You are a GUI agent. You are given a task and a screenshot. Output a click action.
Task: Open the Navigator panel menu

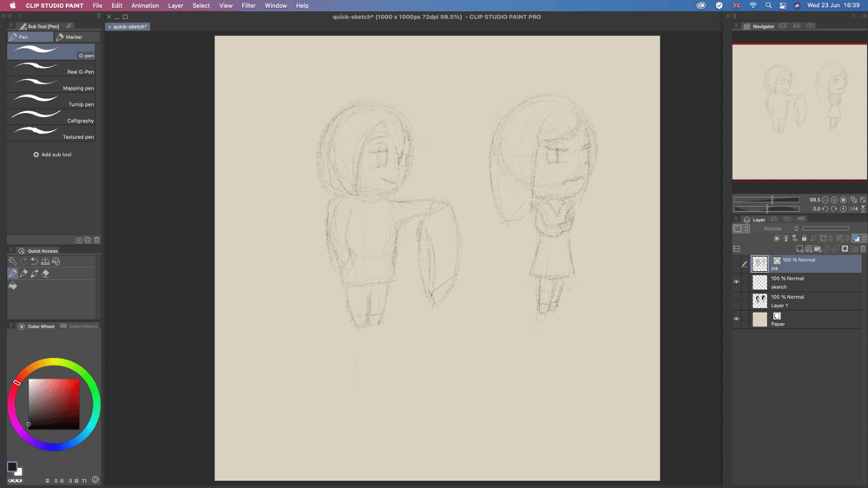tap(736, 26)
